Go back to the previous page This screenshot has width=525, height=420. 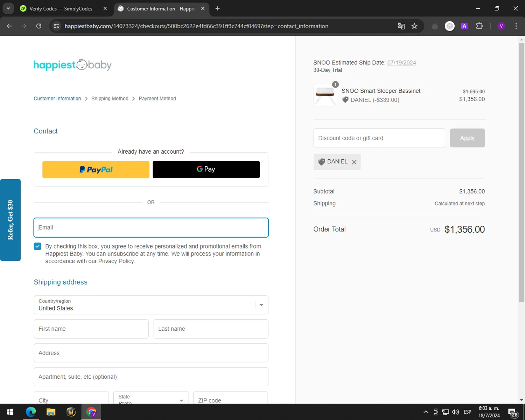pos(9,26)
